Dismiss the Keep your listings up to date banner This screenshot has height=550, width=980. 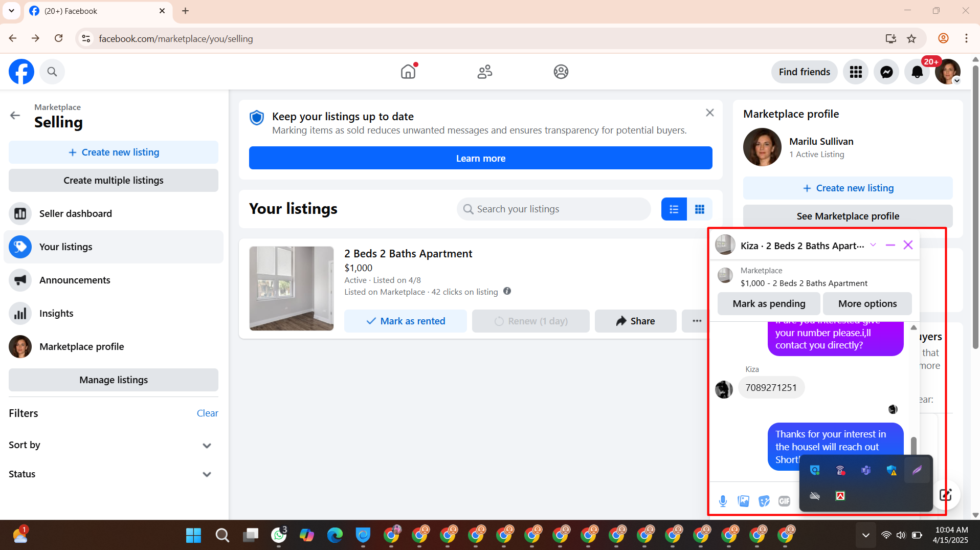pos(710,113)
